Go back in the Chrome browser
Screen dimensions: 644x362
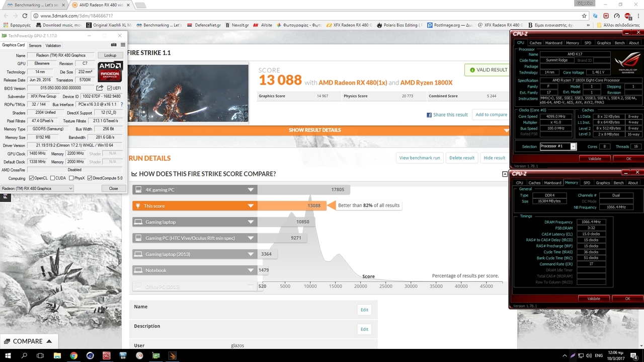tap(5, 16)
